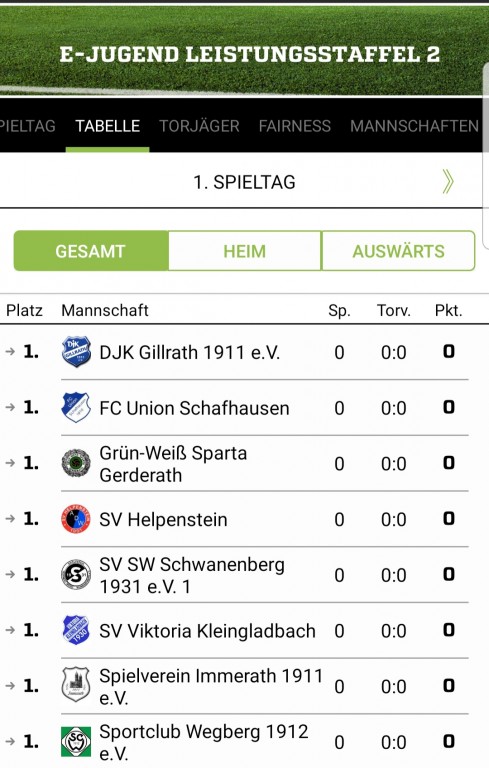Switch the table to GESAMT view
Image resolution: width=489 pixels, height=768 pixels.
pyautogui.click(x=91, y=251)
